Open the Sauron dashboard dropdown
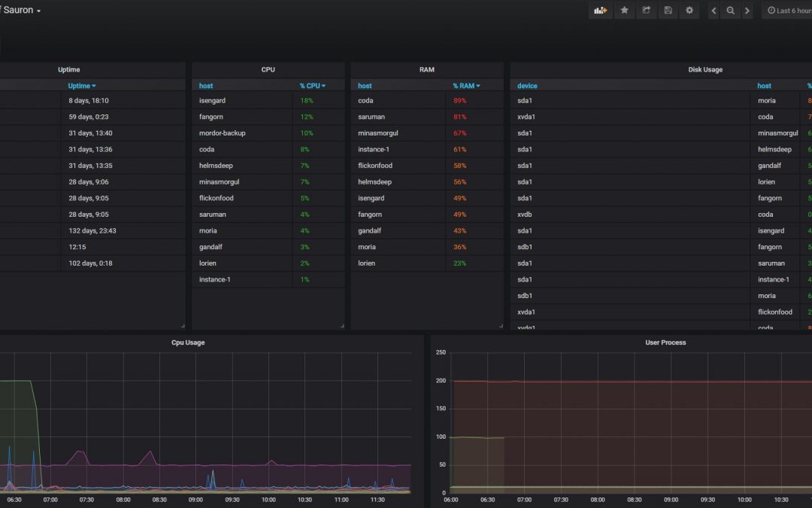 click(x=21, y=10)
